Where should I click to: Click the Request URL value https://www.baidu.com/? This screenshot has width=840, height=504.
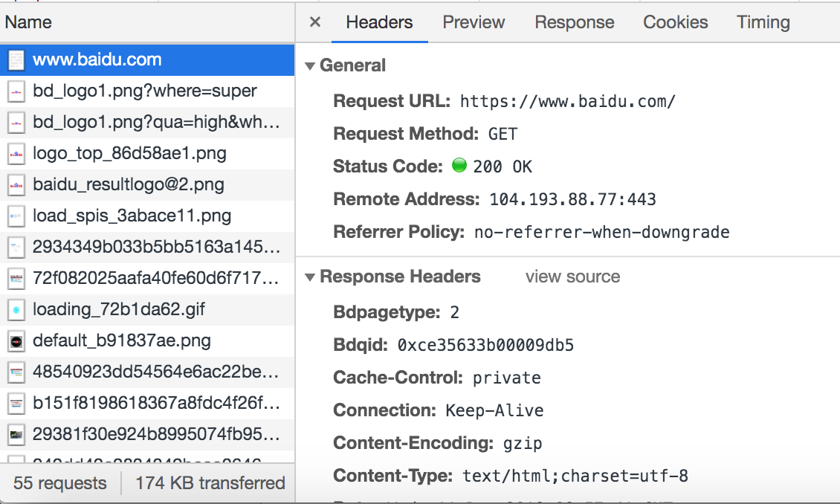coord(568,101)
